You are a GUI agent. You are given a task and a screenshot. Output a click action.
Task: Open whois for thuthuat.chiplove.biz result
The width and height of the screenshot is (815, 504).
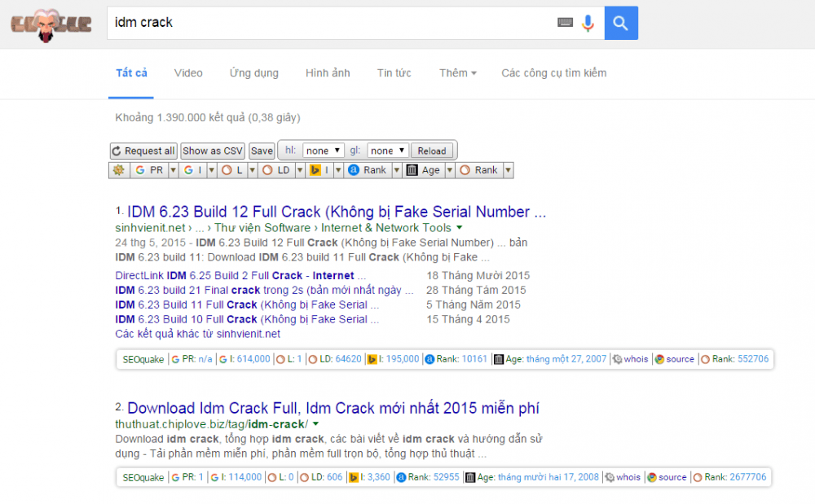tap(623, 477)
